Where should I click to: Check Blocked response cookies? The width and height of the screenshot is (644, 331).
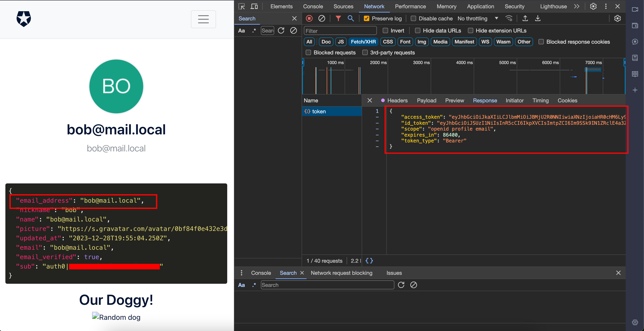click(x=541, y=42)
